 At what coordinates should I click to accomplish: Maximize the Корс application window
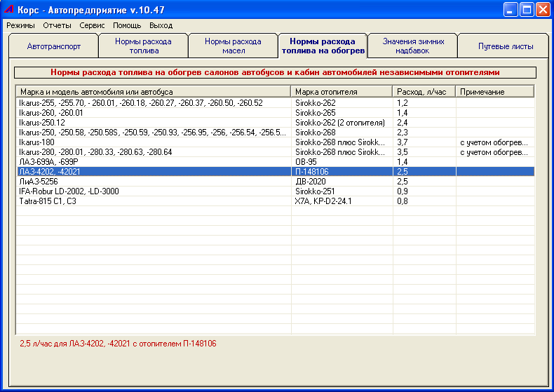526,9
